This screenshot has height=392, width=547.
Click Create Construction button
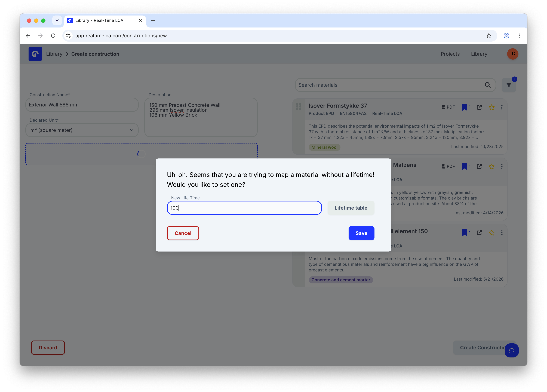[x=479, y=347]
